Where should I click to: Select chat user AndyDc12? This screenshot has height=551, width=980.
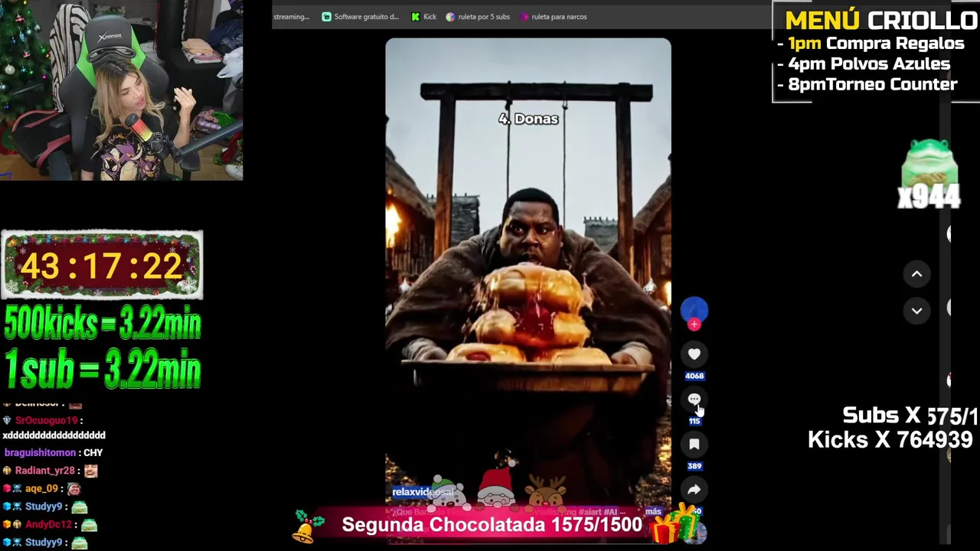(48, 524)
